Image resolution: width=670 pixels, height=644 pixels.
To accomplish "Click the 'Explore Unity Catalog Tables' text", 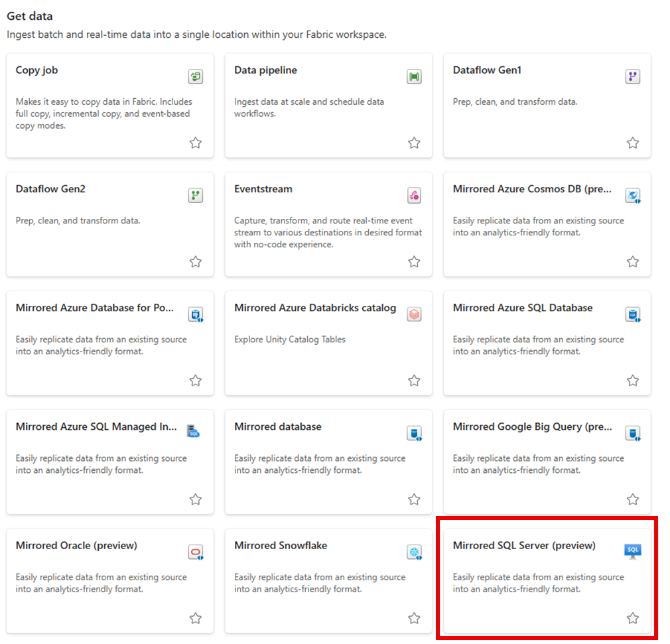I will (290, 340).
